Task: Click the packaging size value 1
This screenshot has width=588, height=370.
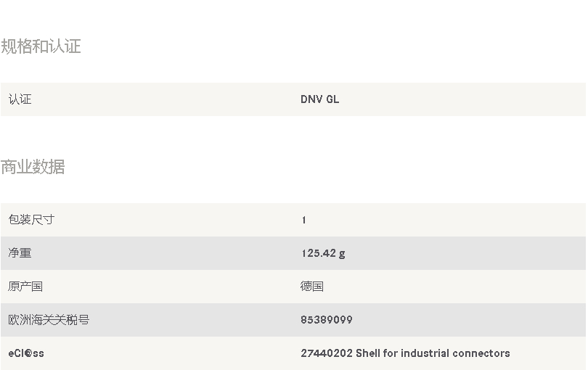Action: (x=303, y=220)
